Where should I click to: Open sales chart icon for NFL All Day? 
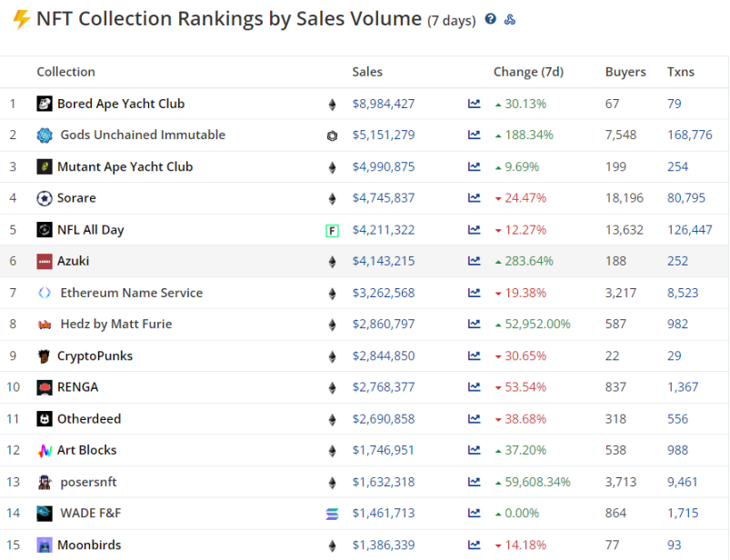[474, 229]
